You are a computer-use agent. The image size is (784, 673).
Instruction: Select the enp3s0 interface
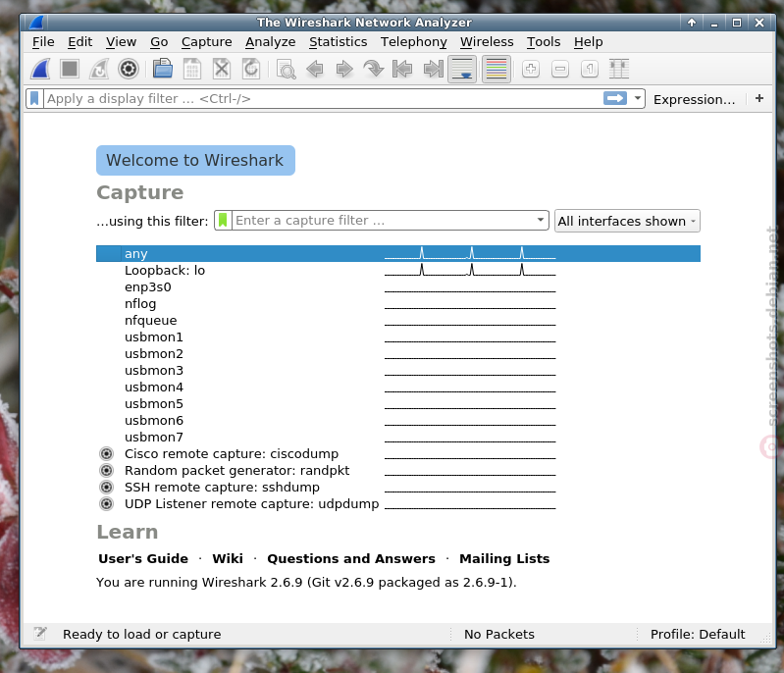[398, 287]
